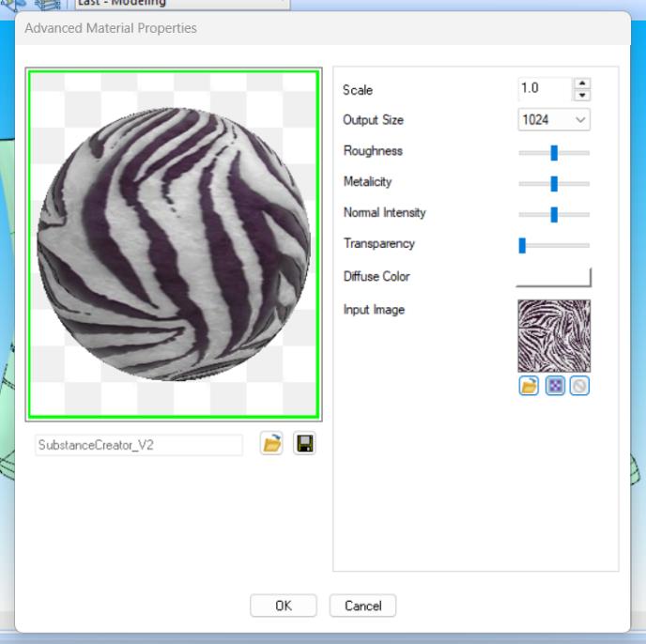The height and width of the screenshot is (644, 646).
Task: Click the purple pattern icon under Input Image
Action: click(x=555, y=386)
